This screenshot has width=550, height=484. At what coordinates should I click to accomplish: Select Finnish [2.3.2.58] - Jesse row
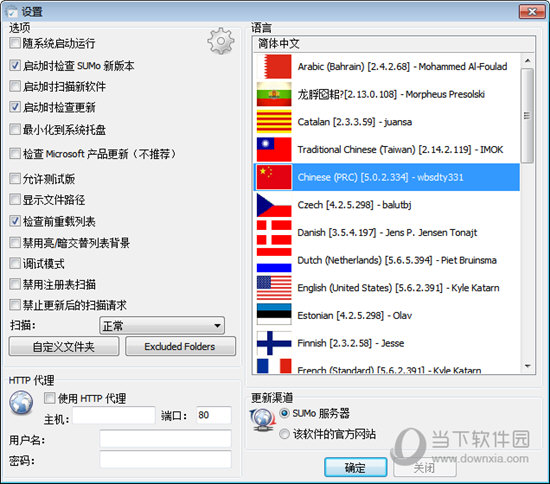click(387, 343)
